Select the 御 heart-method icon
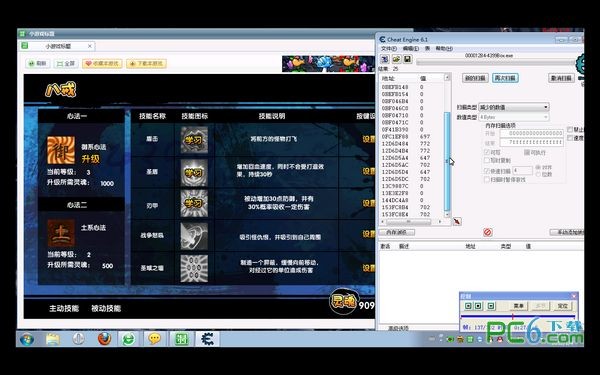 [61, 150]
